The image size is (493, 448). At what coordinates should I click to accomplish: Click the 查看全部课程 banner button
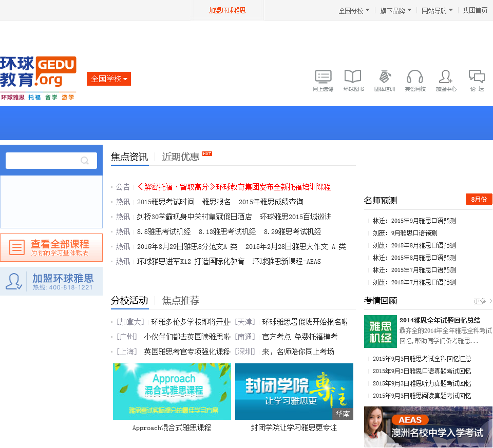point(51,247)
